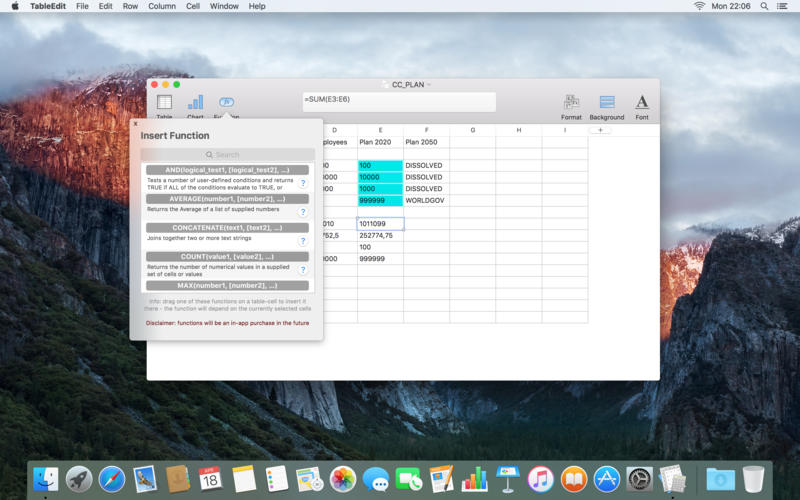Open the Font toolbar icon
Screen dimensions: 800x500
tap(642, 104)
